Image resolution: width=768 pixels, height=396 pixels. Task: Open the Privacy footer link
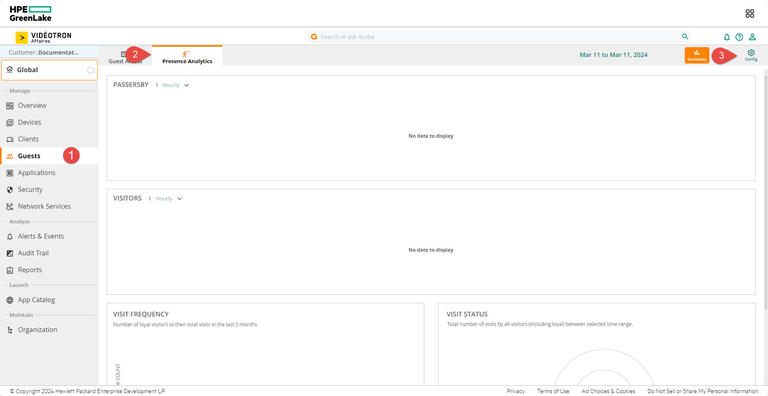[515, 391]
